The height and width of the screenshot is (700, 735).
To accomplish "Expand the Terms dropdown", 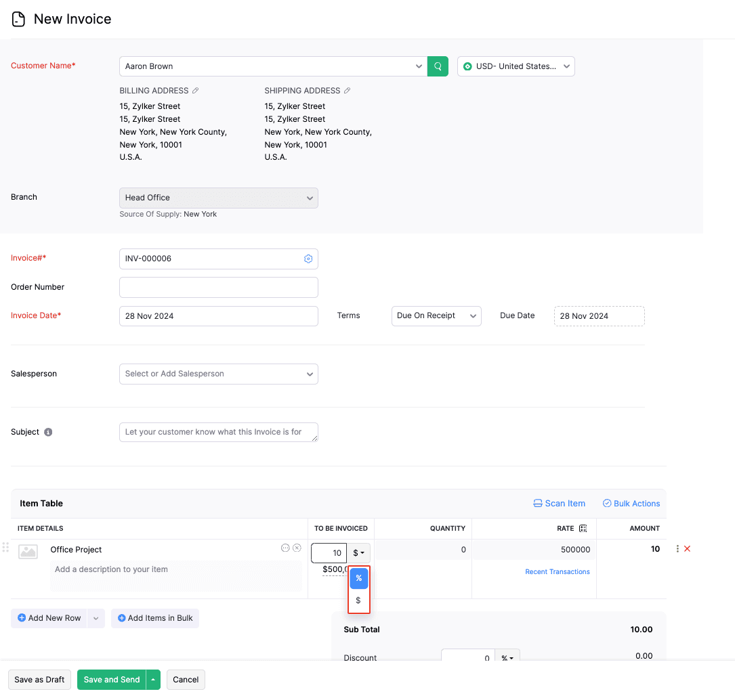I will pyautogui.click(x=436, y=316).
